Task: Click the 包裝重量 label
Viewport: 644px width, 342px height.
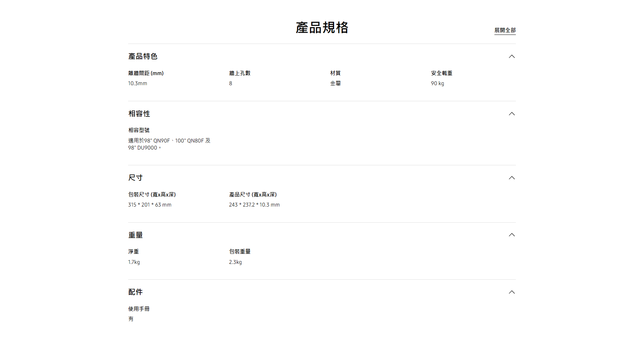Action: (240, 251)
